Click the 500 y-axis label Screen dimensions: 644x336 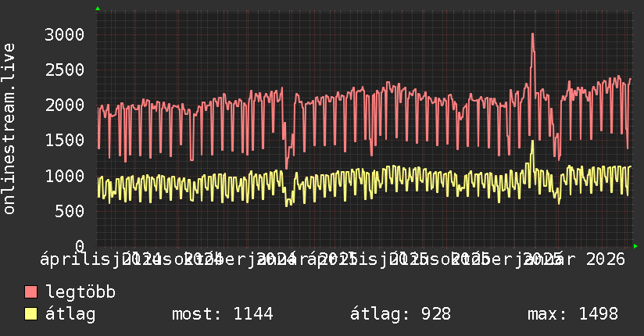[70, 211]
